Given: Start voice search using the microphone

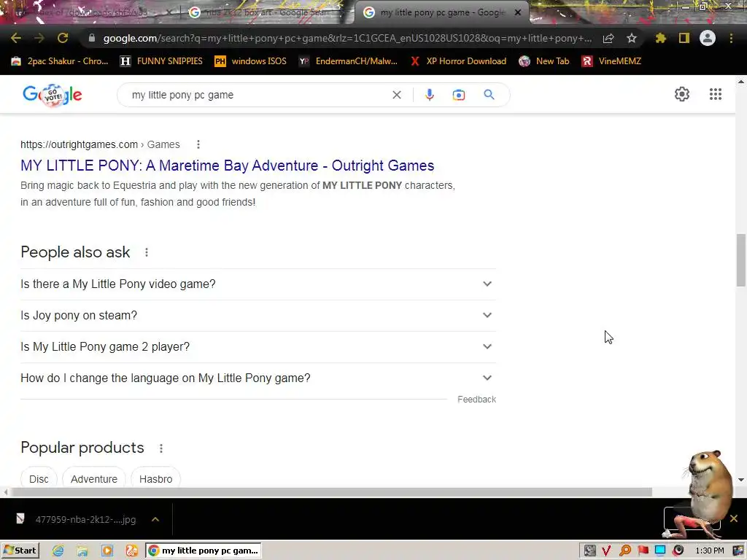Looking at the screenshot, I should point(429,95).
